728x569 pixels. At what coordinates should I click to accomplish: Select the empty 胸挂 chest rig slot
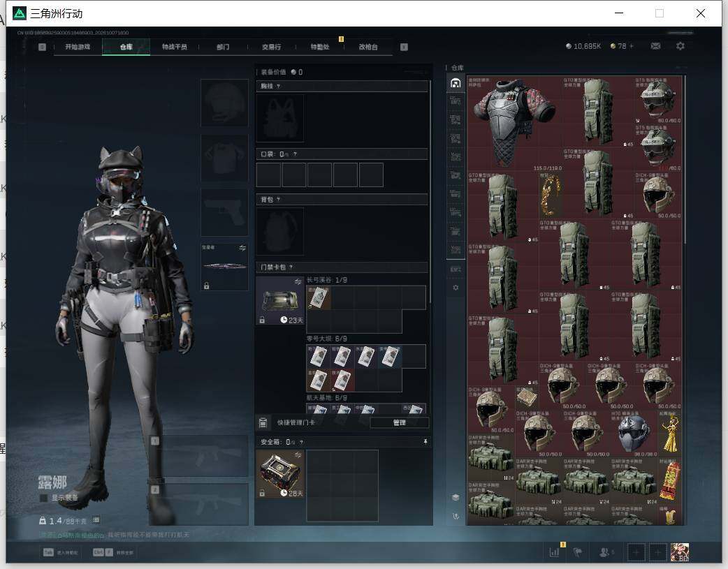point(280,118)
